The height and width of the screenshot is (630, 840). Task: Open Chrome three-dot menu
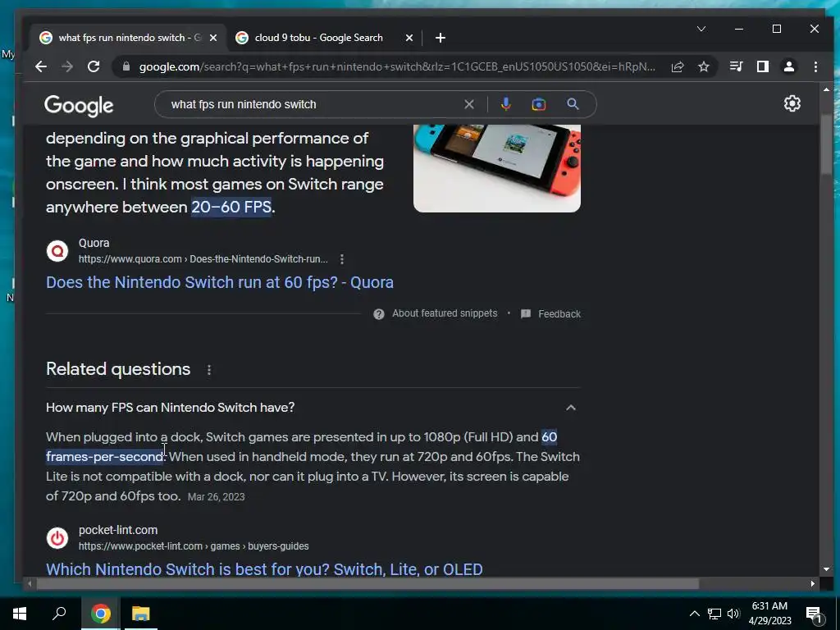pos(815,66)
